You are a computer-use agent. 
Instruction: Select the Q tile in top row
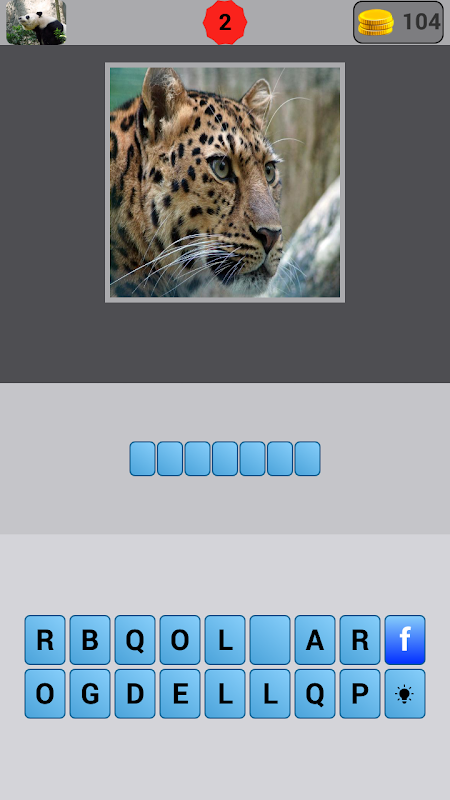coord(135,640)
